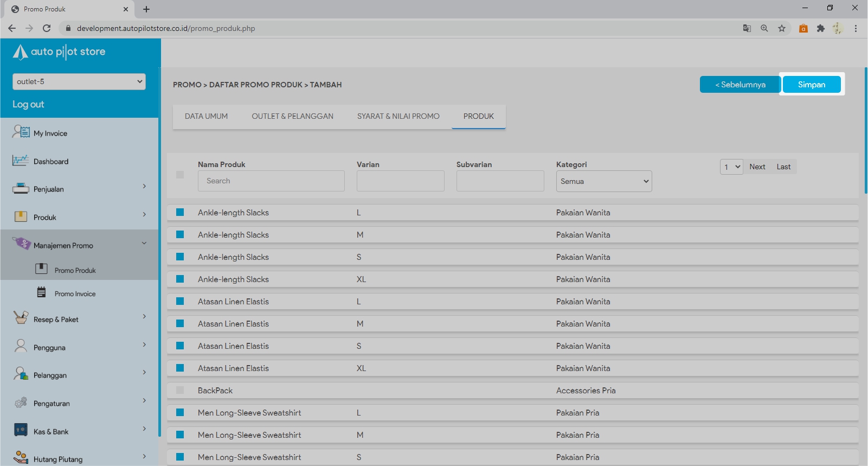Open the outlet-5 selector dropdown
868x466 pixels.
(79, 81)
